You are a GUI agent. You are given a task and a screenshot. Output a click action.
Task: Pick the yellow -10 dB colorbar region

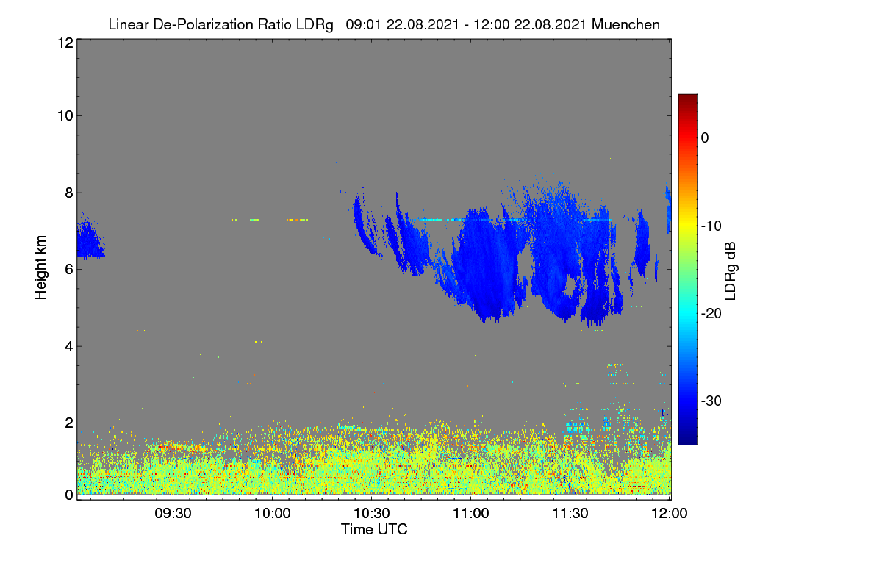[687, 226]
